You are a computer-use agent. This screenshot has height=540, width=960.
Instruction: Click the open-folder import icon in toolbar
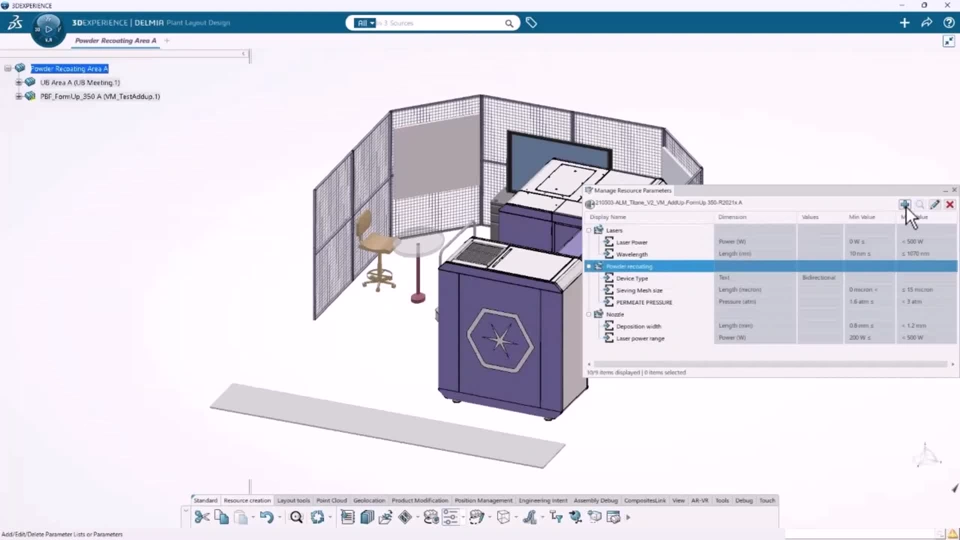pyautogui.click(x=386, y=517)
